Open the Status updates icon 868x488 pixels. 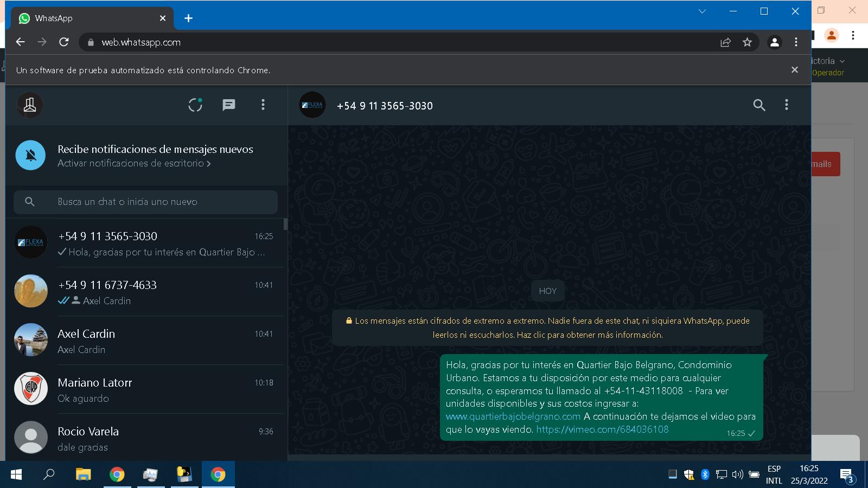[x=195, y=105]
